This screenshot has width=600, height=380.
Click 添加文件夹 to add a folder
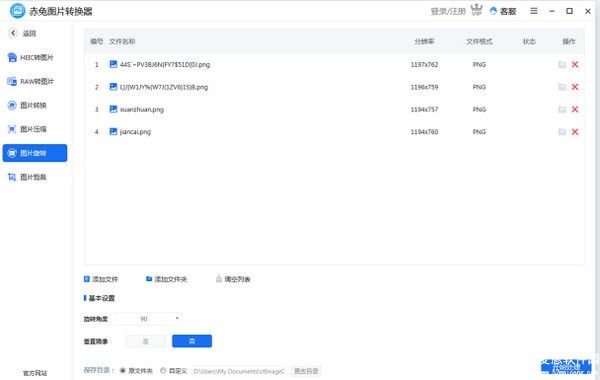point(166,279)
